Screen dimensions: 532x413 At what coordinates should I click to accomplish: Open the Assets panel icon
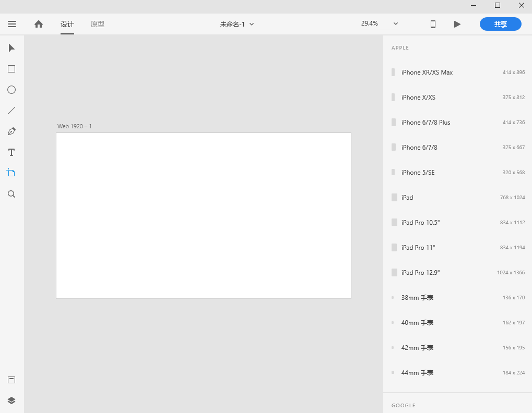[11, 380]
